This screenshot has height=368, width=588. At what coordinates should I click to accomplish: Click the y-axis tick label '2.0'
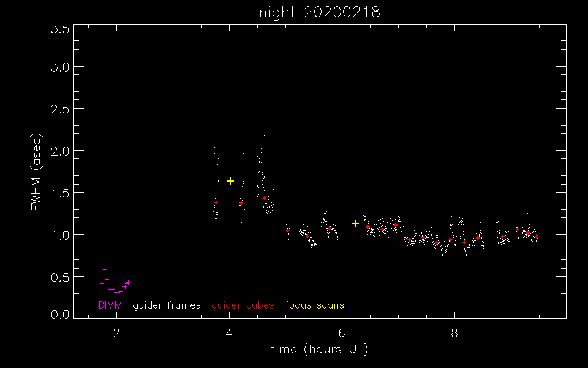pos(60,151)
